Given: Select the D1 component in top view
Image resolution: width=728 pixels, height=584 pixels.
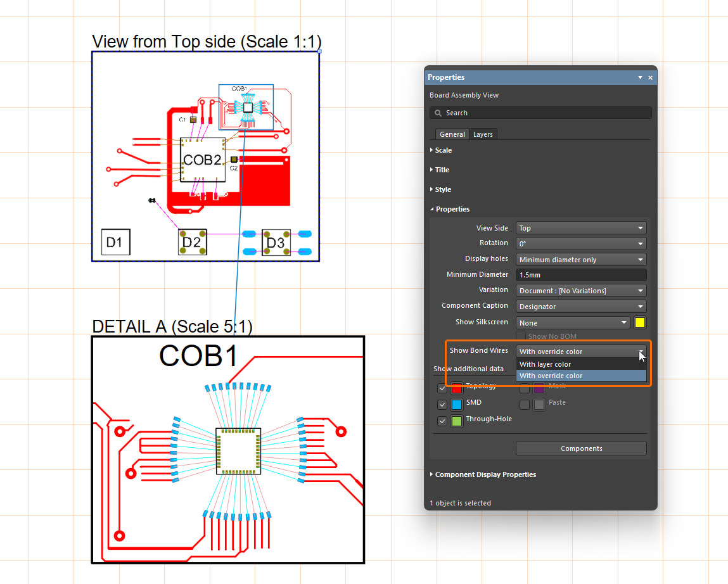Looking at the screenshot, I should click(115, 242).
